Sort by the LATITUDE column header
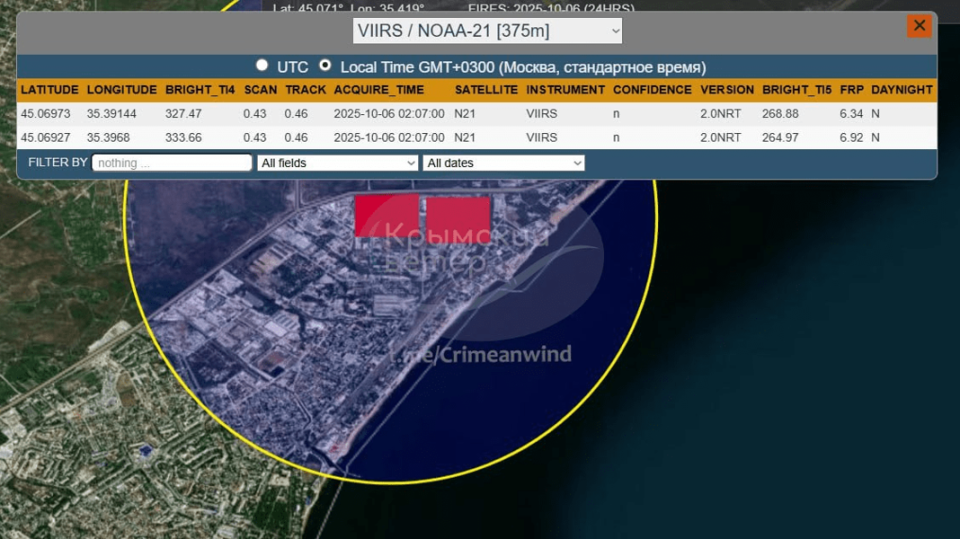The image size is (960, 539). (x=50, y=90)
